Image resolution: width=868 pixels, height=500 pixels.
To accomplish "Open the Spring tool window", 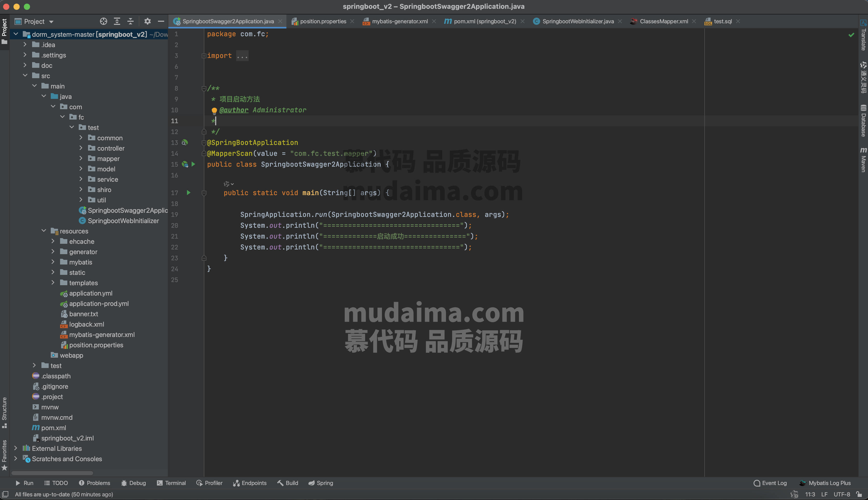I will point(321,483).
